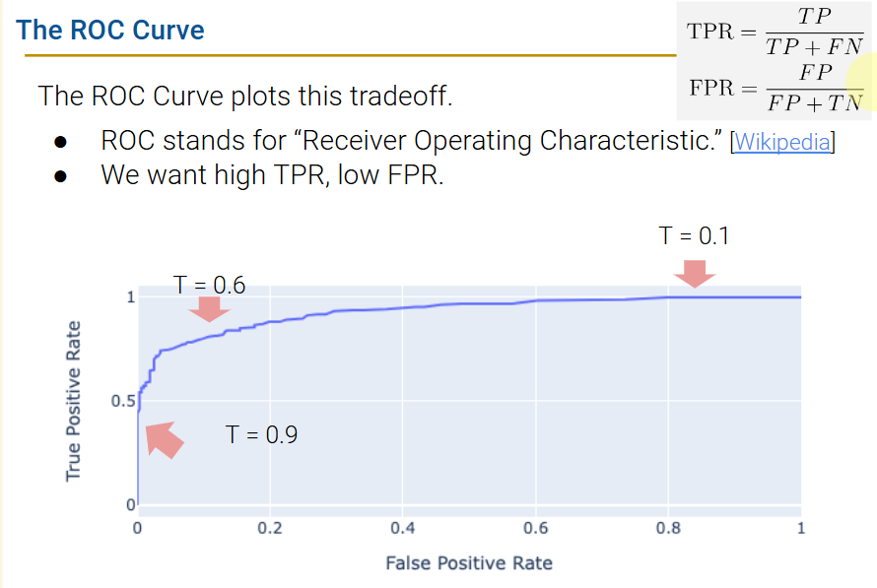The height and width of the screenshot is (588, 877).
Task: Click the 0.2 tick on the x-axis
Action: [x=269, y=528]
